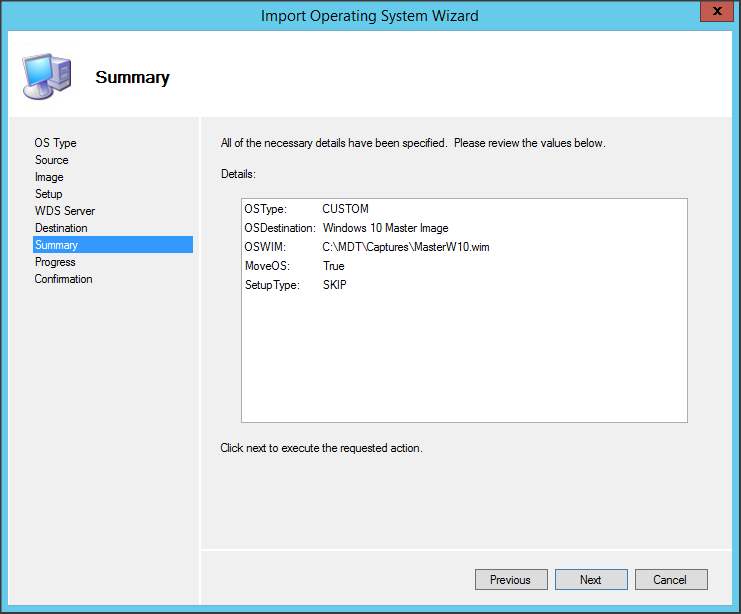Click the computer wizard icon in header
This screenshot has width=741, height=614.
[x=46, y=77]
